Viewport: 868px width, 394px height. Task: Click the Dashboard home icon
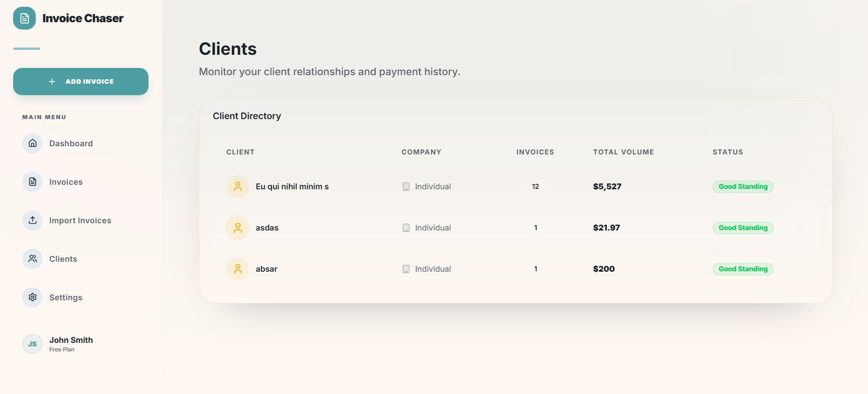[33, 144]
